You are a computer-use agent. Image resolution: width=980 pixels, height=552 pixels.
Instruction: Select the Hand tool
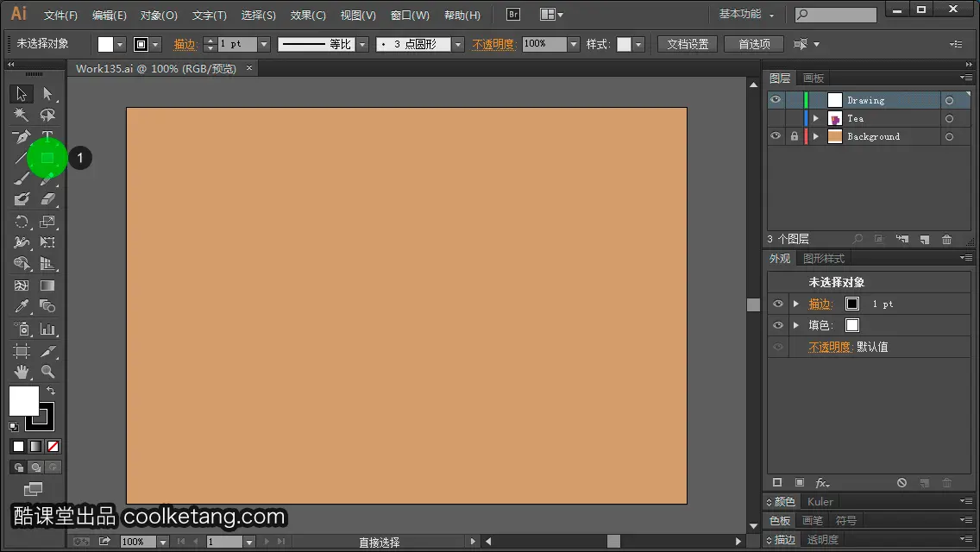(x=22, y=372)
